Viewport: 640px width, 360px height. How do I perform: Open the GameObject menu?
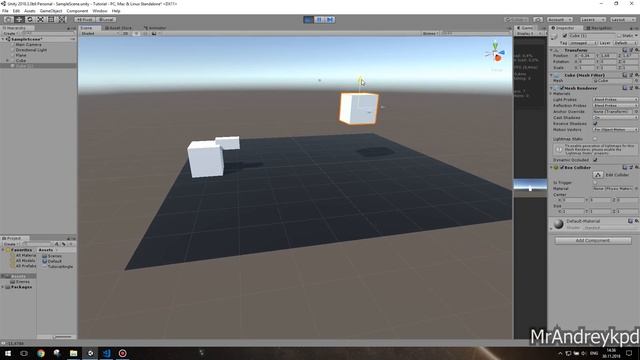coord(51,11)
